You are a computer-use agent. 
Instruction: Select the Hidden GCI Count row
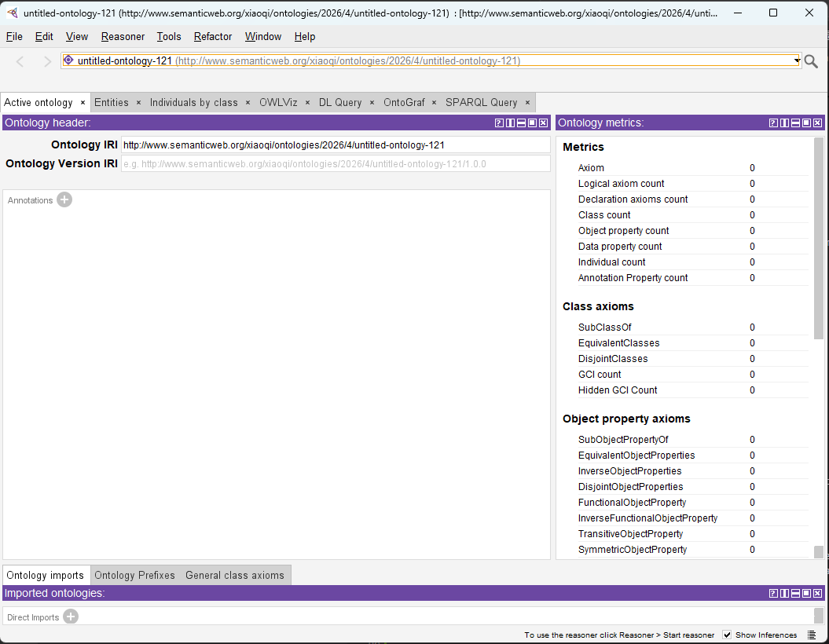[692, 390]
